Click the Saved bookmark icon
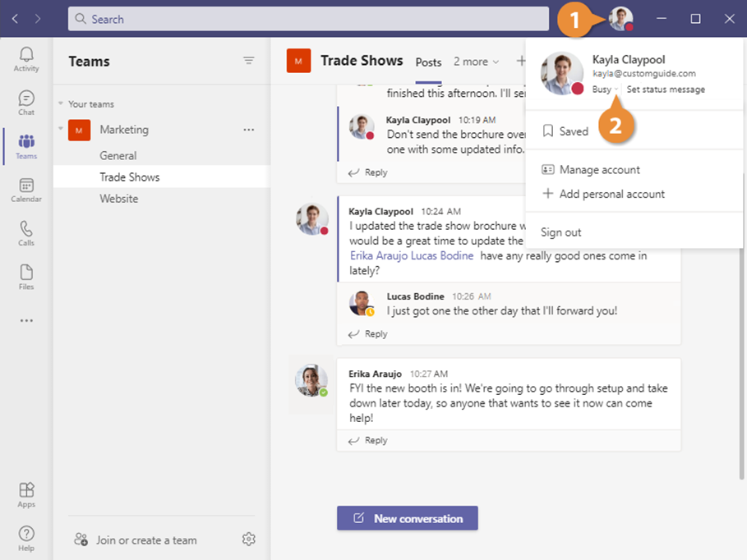 (x=548, y=131)
